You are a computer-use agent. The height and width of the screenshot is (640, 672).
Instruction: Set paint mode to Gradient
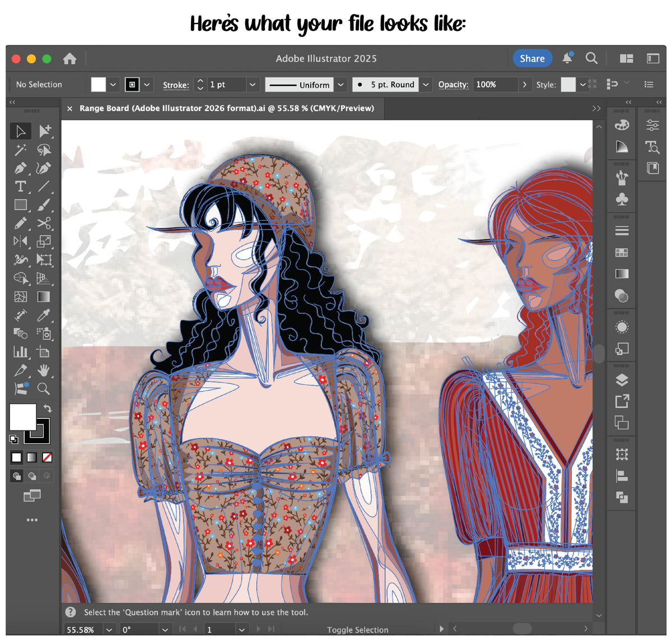[32, 457]
